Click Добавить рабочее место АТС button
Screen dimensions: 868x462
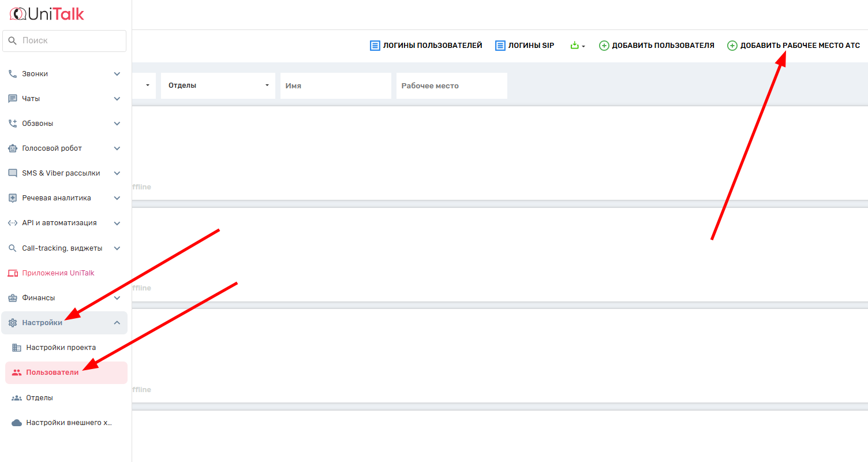[794, 45]
